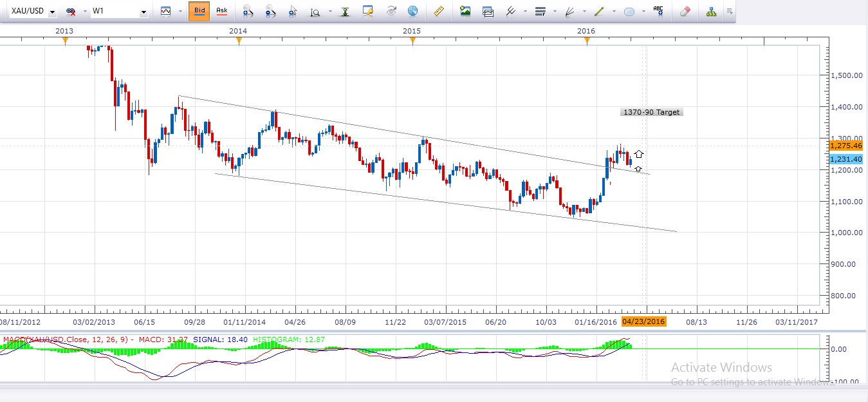
Task: Click the green hierarchy tree icon
Action: (x=711, y=12)
